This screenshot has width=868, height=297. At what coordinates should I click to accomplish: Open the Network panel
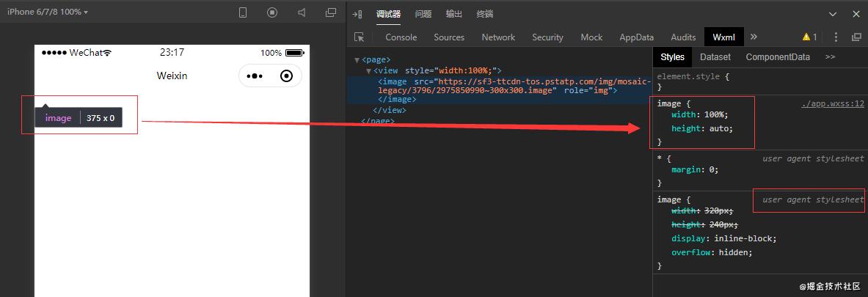coord(498,37)
